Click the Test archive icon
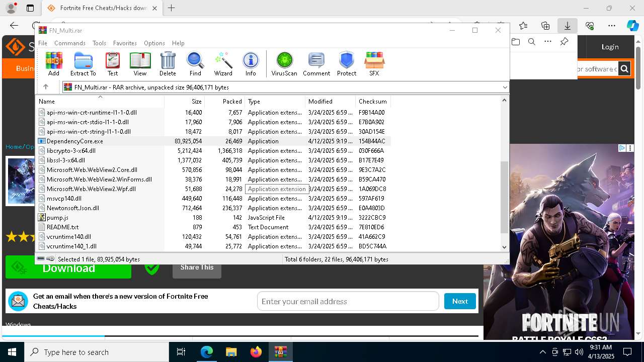 [x=113, y=64]
